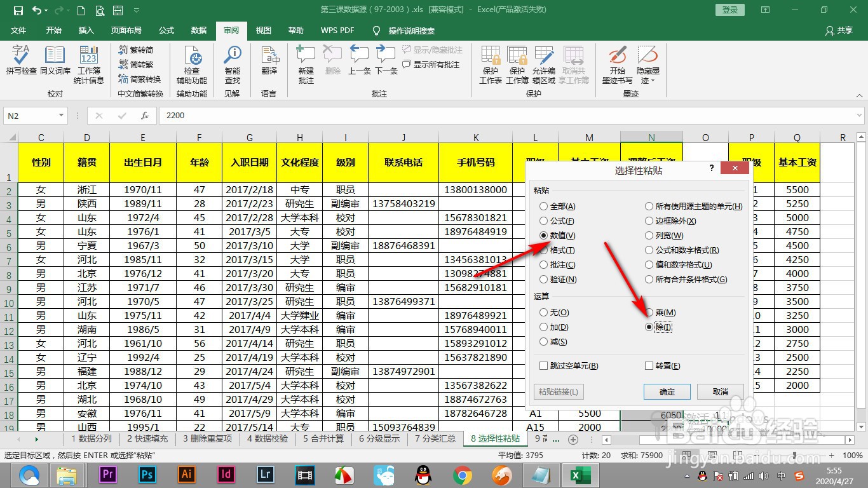
Task: Click the Hide Ink (隐藏墨迹) icon
Action: click(648, 56)
